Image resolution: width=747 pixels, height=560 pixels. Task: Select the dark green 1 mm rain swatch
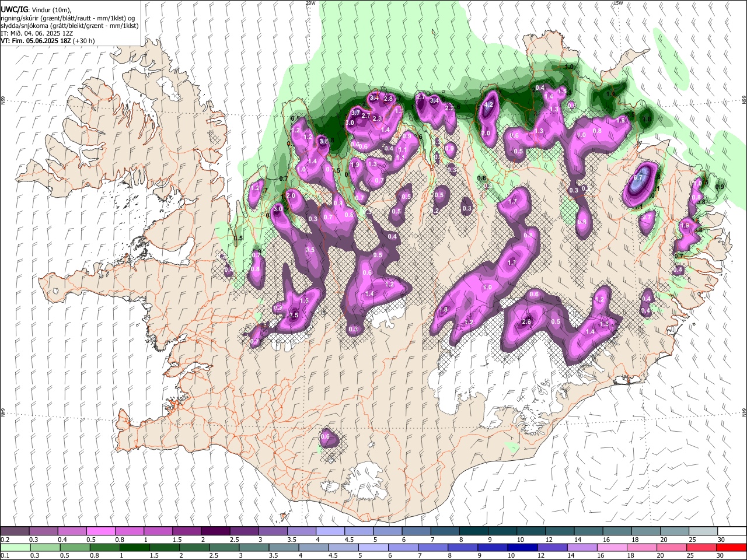(134, 547)
